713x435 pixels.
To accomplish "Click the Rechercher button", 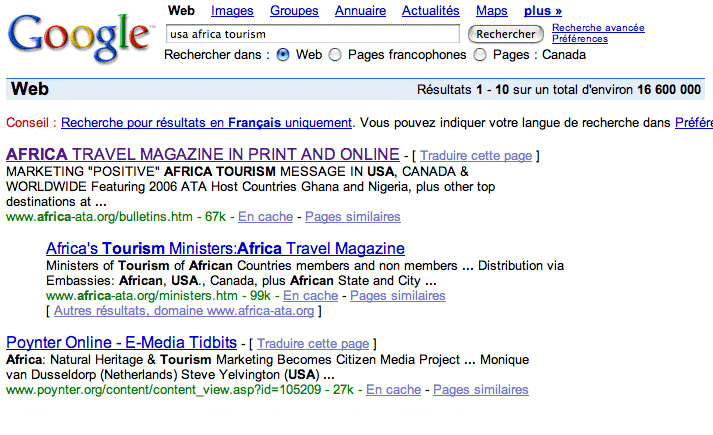I will [505, 34].
